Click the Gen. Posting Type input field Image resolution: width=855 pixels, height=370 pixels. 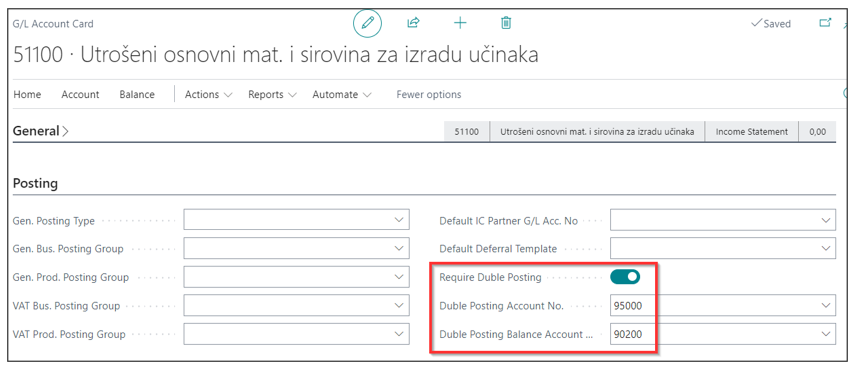click(296, 220)
